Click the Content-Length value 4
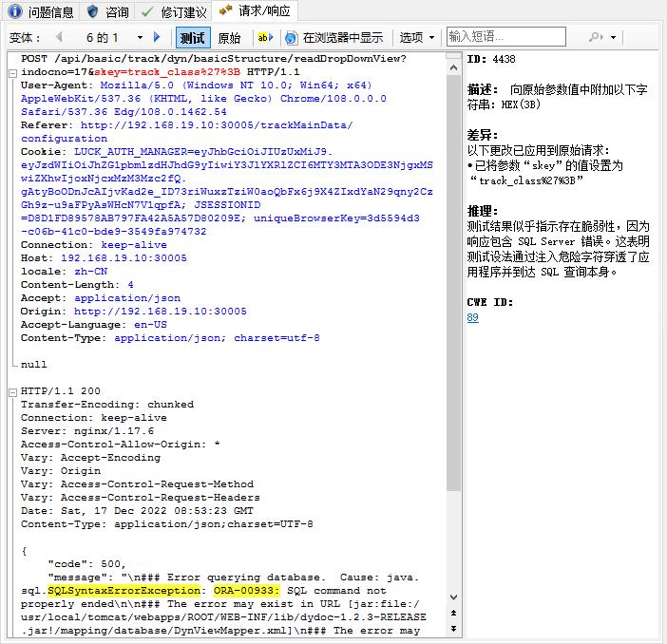This screenshot has height=644, width=667. pyautogui.click(x=130, y=285)
